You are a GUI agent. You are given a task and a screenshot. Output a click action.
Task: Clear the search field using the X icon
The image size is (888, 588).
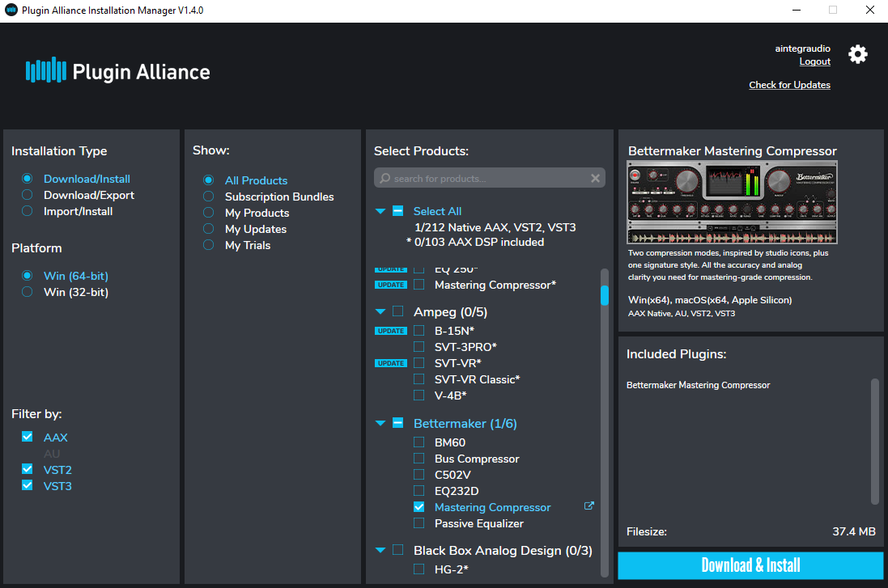[595, 177]
